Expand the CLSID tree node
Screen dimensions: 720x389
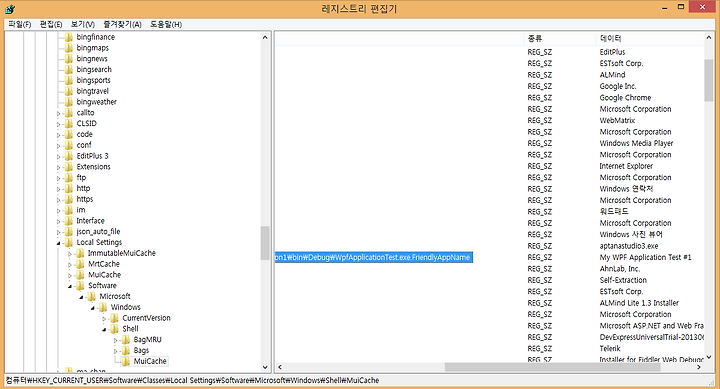click(58, 124)
